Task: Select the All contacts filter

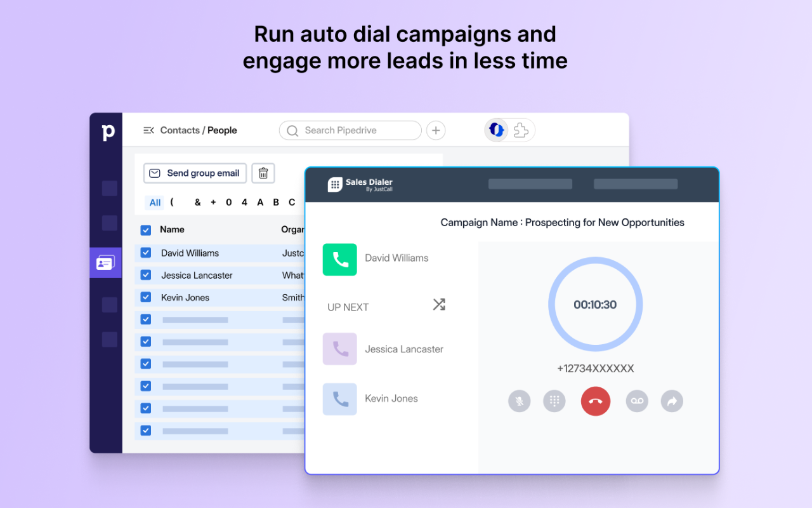Action: (154, 202)
